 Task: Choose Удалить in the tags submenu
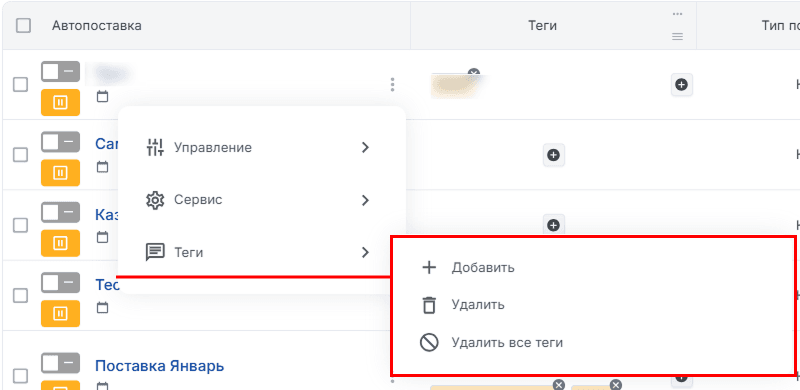coord(478,305)
